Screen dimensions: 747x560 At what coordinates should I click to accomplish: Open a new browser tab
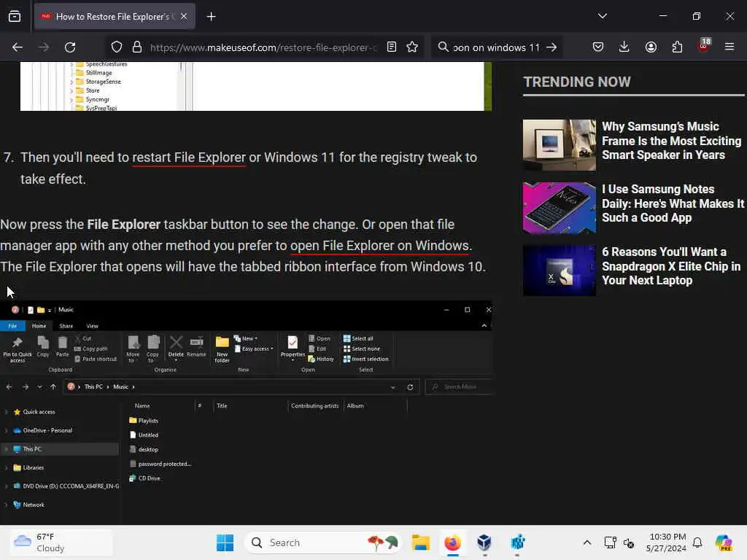point(211,17)
